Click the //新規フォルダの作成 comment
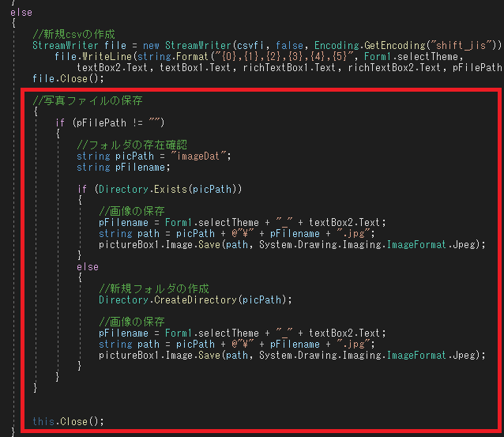 [154, 288]
